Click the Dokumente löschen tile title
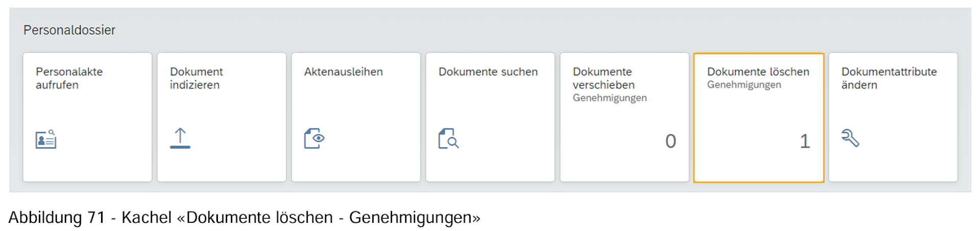 pos(758,72)
